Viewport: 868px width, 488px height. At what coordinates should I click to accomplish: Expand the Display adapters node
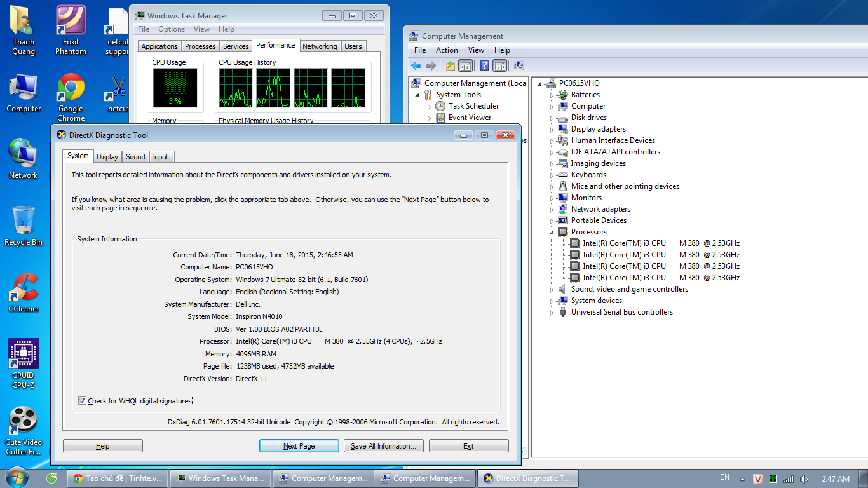click(x=552, y=130)
